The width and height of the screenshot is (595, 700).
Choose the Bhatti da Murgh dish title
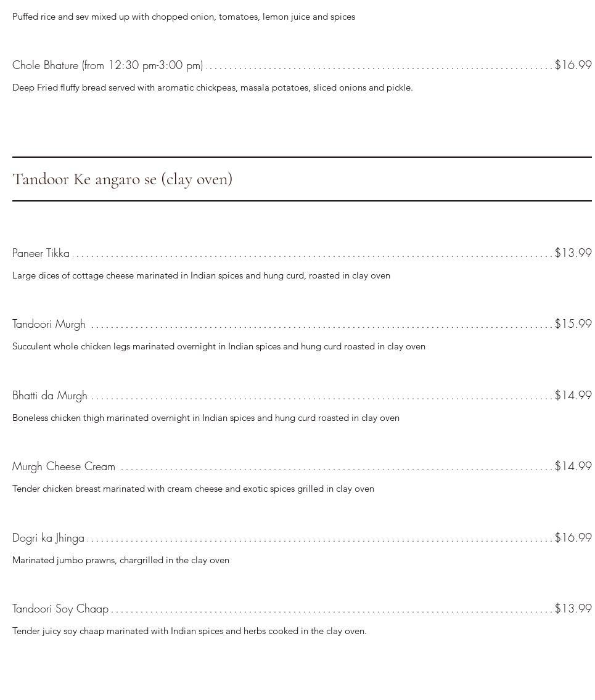pyautogui.click(x=49, y=396)
